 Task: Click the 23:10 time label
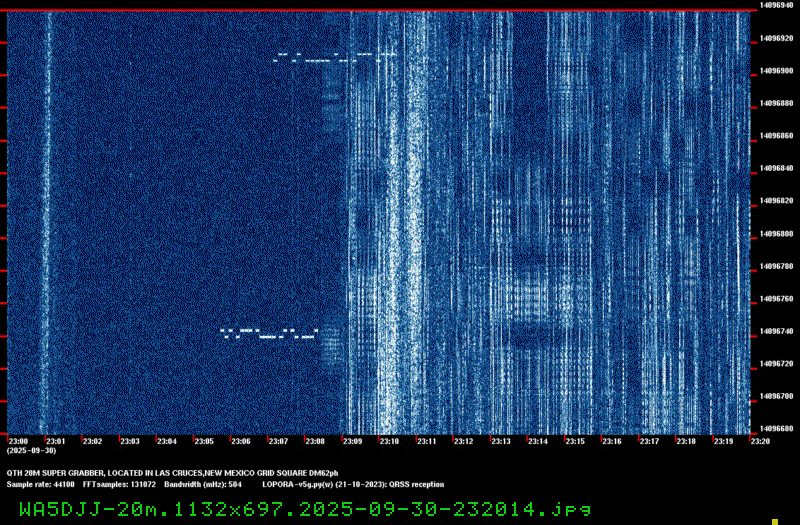coord(390,441)
